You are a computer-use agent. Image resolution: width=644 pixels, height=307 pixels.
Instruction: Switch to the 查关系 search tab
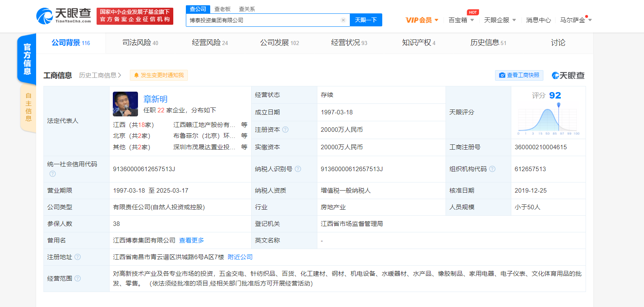tap(247, 9)
